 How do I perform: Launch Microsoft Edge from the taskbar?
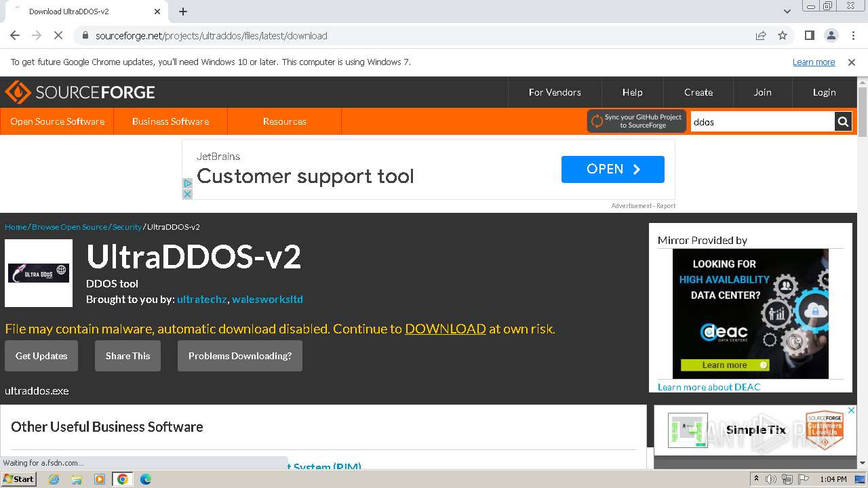pos(145,479)
